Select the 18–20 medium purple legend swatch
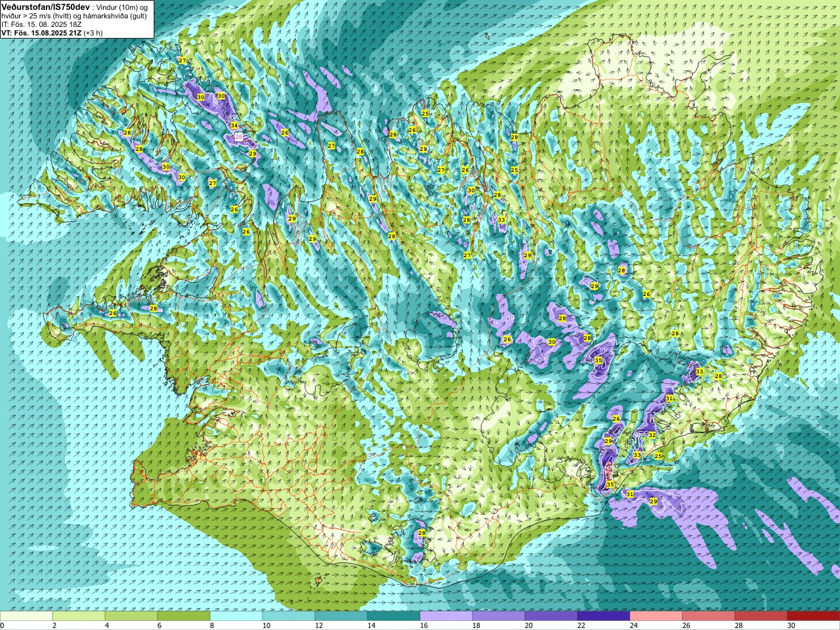 click(499, 616)
